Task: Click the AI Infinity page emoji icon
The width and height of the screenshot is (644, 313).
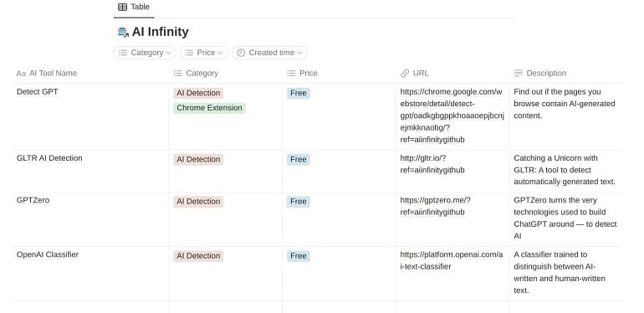Action: click(123, 32)
